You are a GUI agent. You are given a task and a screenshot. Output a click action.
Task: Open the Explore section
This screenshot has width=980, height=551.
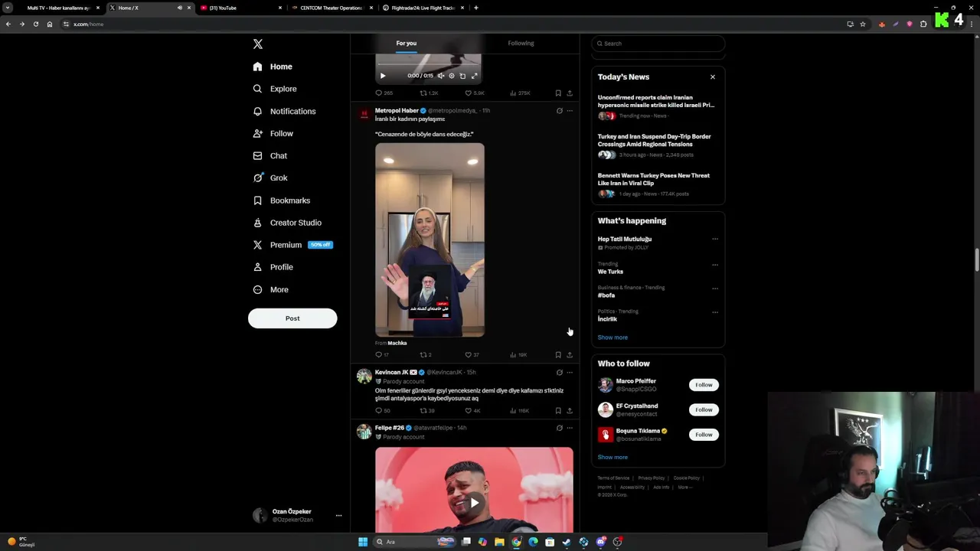275,89
